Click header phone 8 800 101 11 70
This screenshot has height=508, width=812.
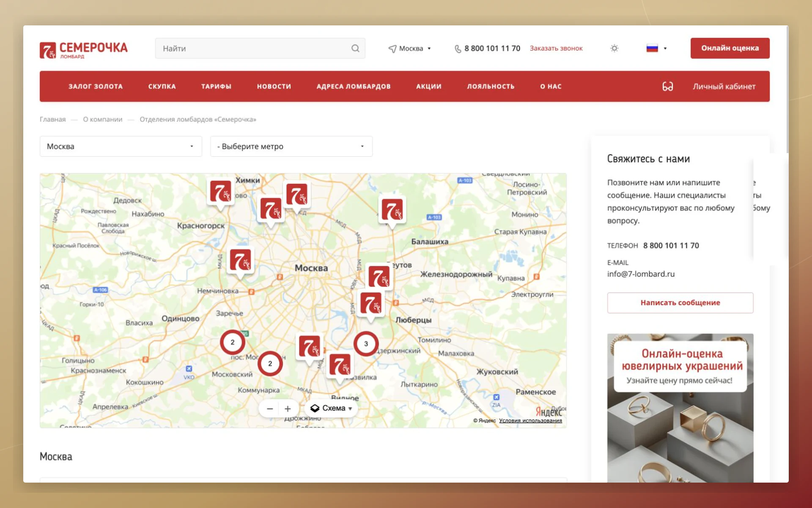click(x=492, y=49)
